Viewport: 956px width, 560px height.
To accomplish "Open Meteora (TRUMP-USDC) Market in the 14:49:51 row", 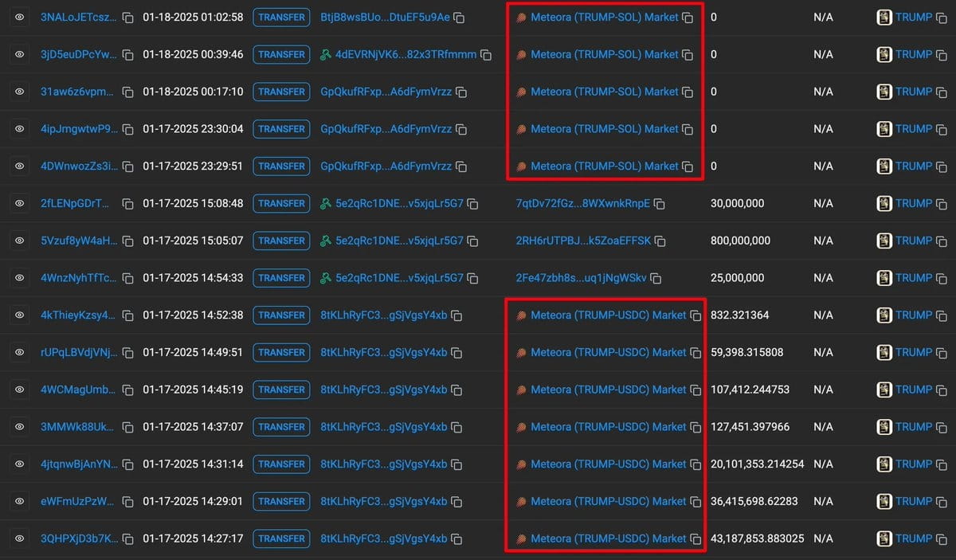I will [609, 352].
